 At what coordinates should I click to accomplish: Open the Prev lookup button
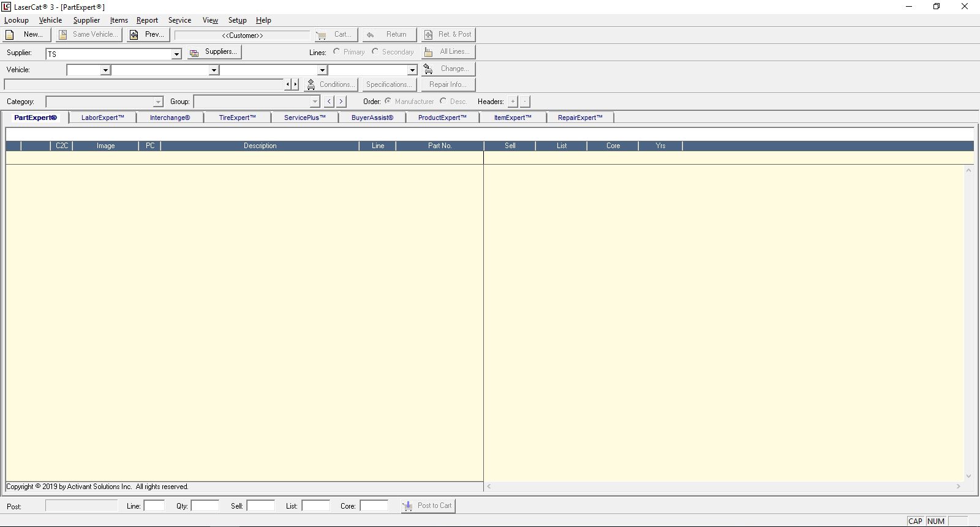[x=148, y=35]
